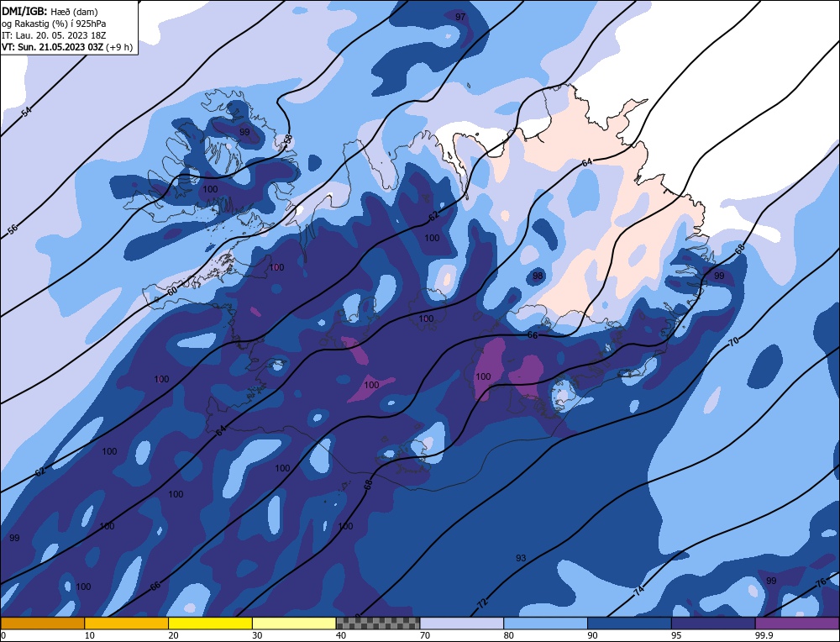This screenshot has height=642, width=840.
Task: Click the contour label '60'
Action: pyautogui.click(x=171, y=291)
